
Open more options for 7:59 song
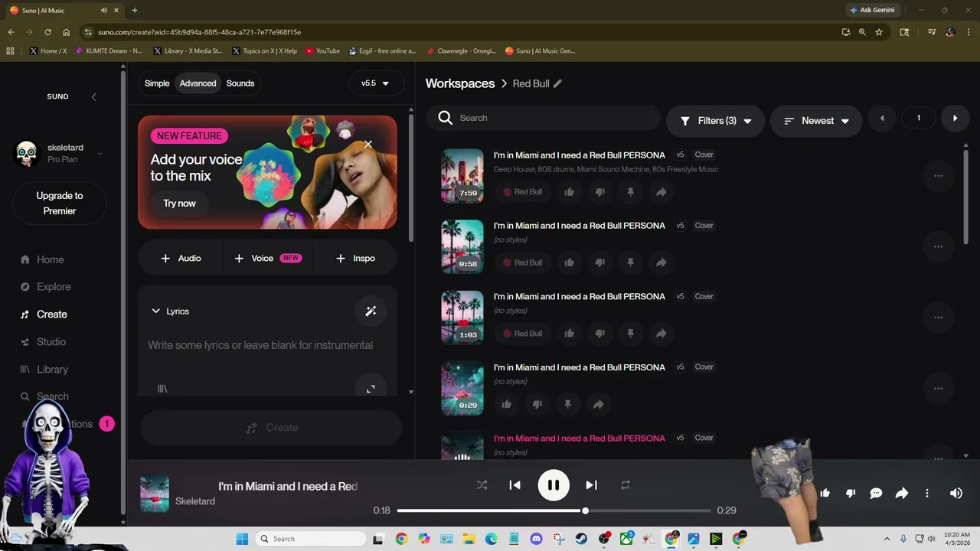(938, 176)
